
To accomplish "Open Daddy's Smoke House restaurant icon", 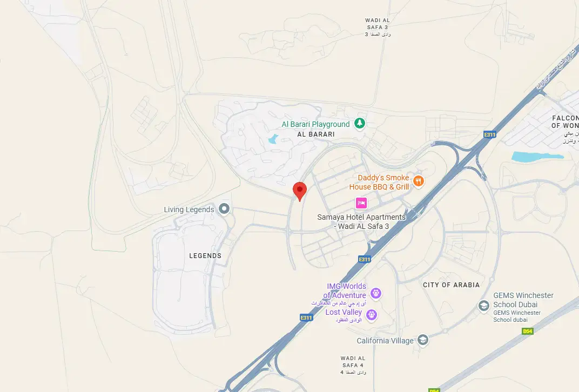I will coord(418,181).
